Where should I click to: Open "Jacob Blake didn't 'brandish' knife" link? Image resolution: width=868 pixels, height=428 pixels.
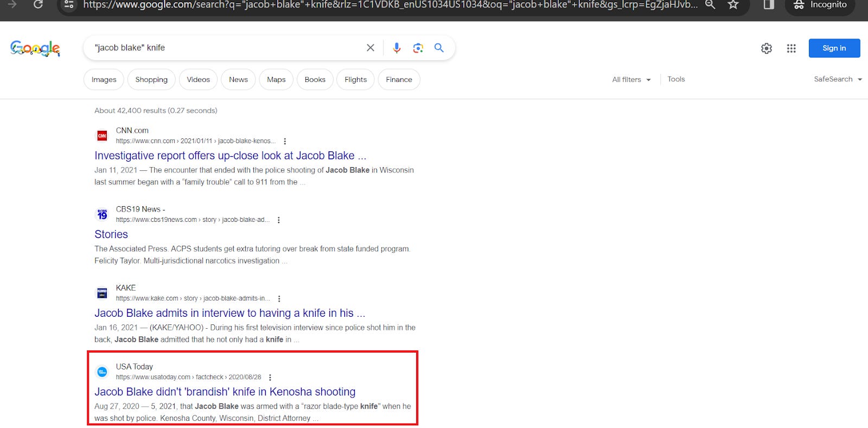tap(225, 392)
